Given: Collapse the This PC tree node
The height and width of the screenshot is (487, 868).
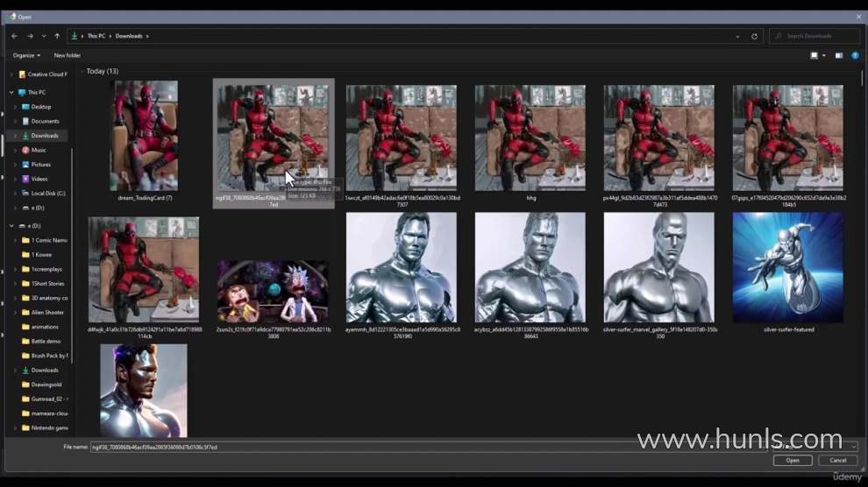Looking at the screenshot, I should click(11, 92).
